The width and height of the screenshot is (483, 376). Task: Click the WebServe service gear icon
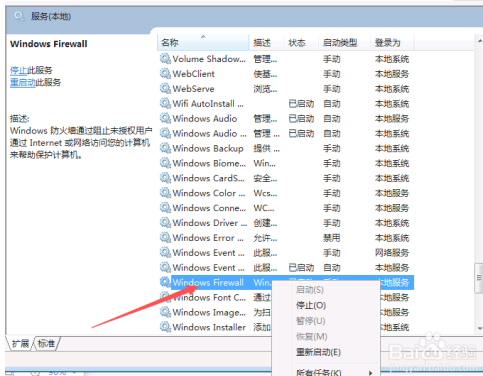point(165,88)
